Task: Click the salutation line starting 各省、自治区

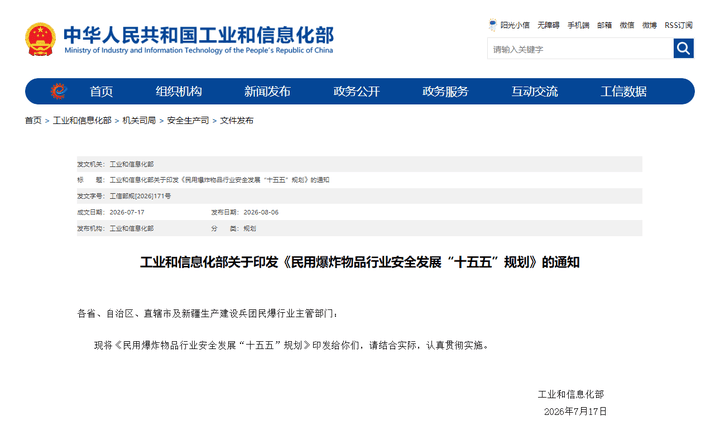Action: pos(208,314)
